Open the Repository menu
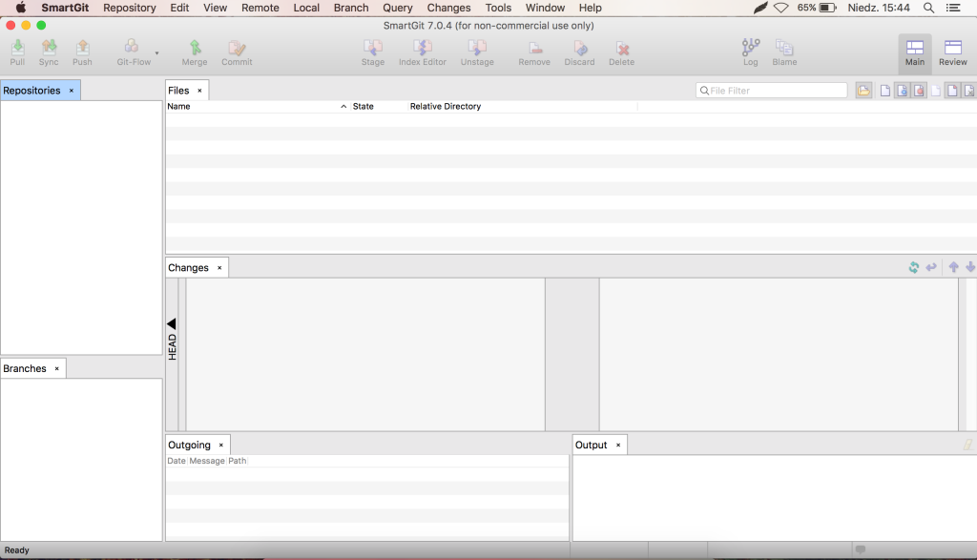Image resolution: width=977 pixels, height=560 pixels. click(130, 8)
